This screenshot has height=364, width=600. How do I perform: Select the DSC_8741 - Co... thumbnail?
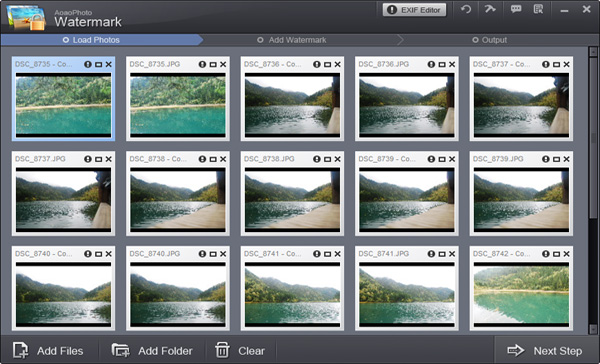(x=292, y=294)
